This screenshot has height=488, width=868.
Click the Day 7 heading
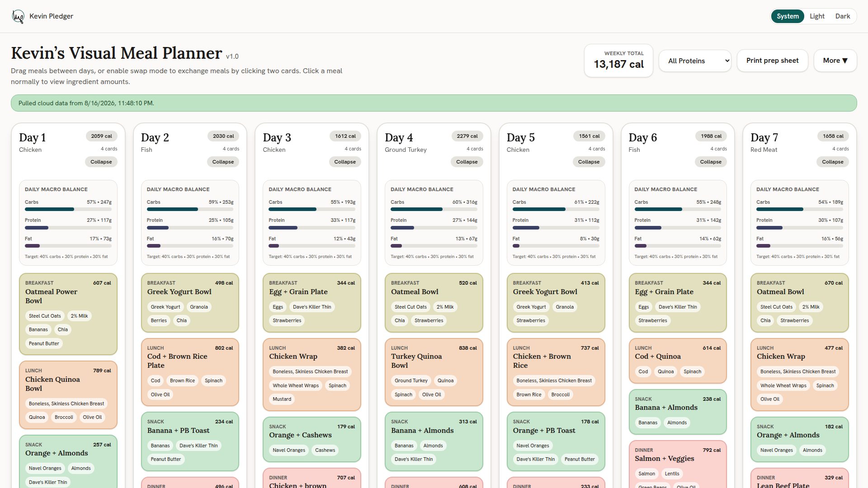click(x=764, y=137)
